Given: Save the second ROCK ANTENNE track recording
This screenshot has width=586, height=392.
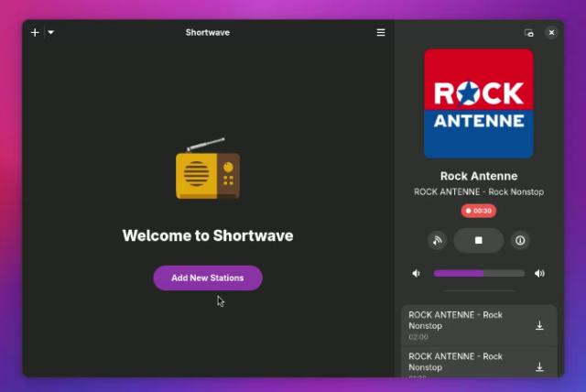Looking at the screenshot, I should tap(539, 366).
